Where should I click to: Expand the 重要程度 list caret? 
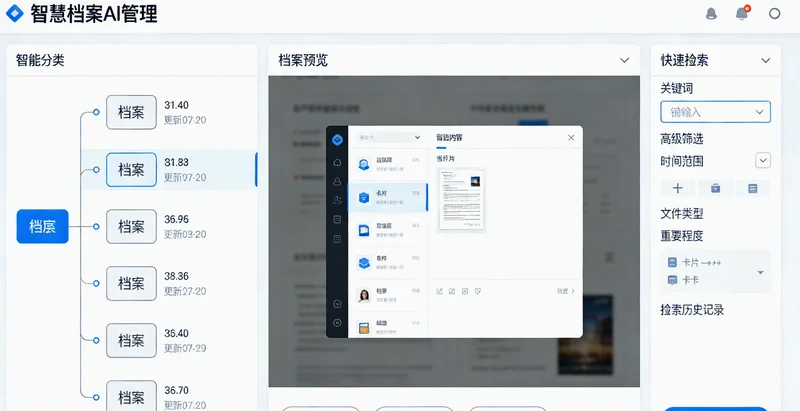pos(760,272)
